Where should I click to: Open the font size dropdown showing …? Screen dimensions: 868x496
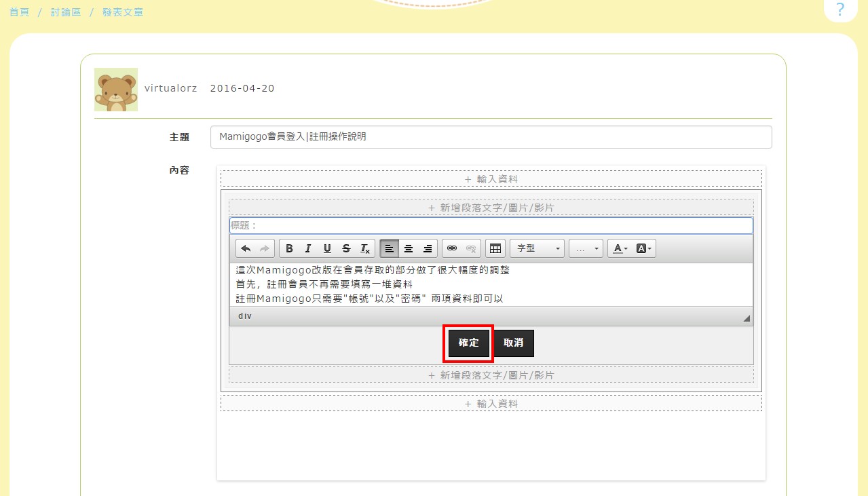tap(586, 248)
